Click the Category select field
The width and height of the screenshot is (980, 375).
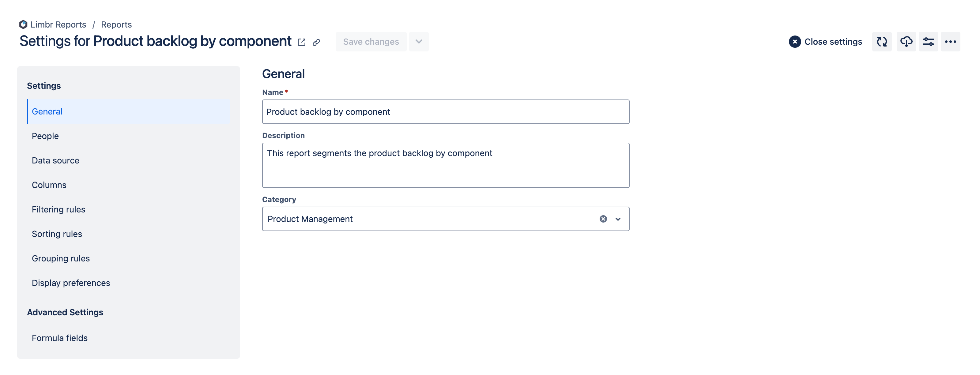click(x=446, y=219)
